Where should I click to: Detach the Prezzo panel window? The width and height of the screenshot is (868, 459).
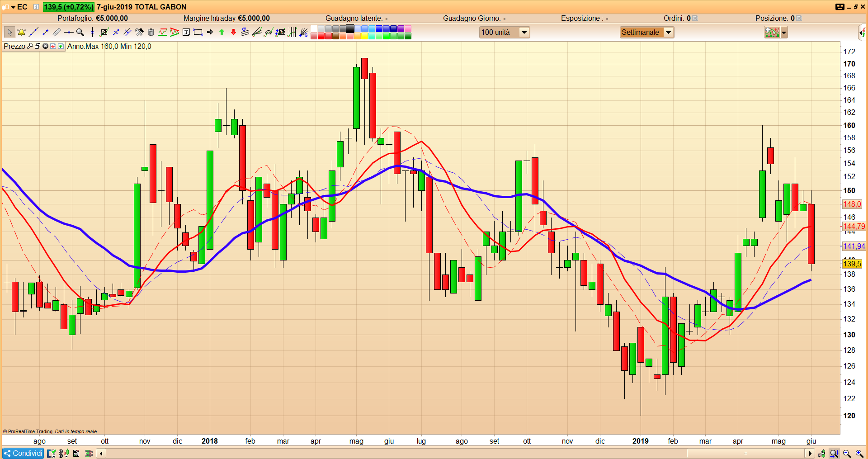coord(38,46)
